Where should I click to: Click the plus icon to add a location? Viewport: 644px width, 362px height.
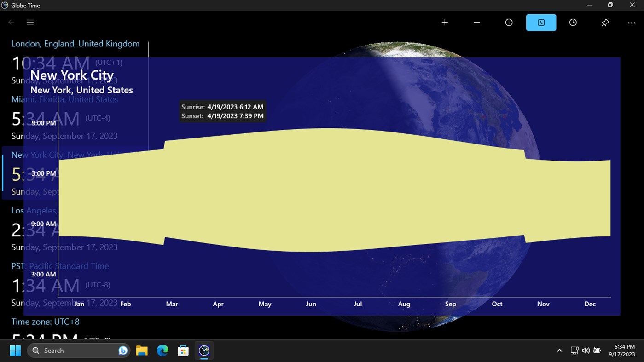click(445, 23)
